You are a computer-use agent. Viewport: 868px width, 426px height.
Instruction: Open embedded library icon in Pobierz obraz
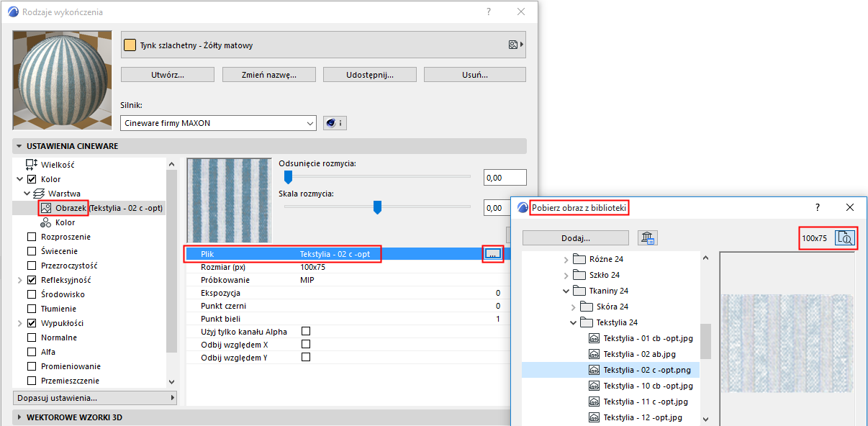click(648, 238)
